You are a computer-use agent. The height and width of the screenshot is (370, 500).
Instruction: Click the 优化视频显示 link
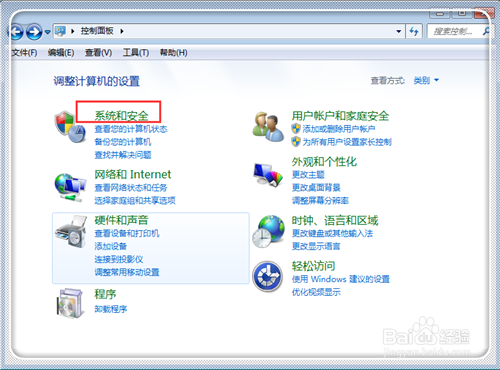[x=316, y=292]
